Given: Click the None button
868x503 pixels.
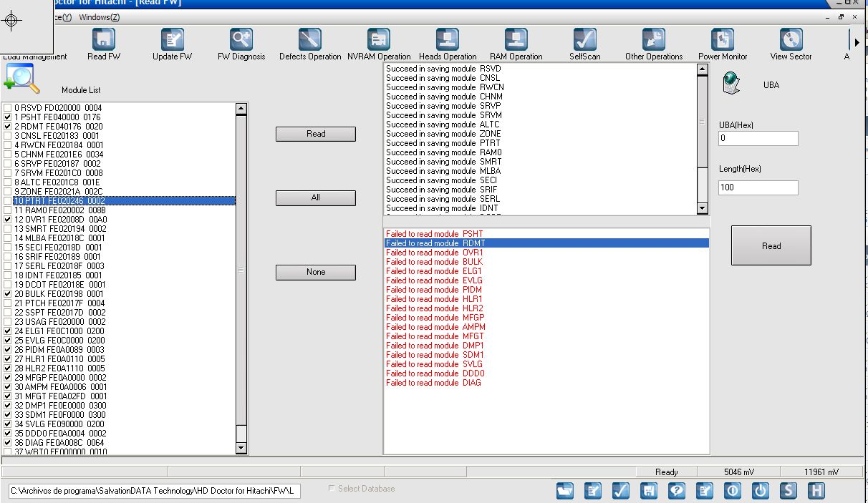Looking at the screenshot, I should [x=316, y=272].
